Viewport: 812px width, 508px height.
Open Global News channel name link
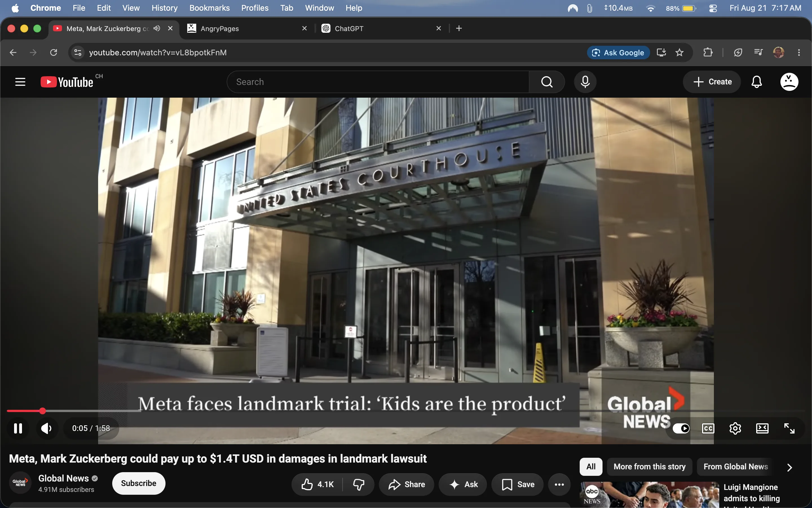click(63, 478)
